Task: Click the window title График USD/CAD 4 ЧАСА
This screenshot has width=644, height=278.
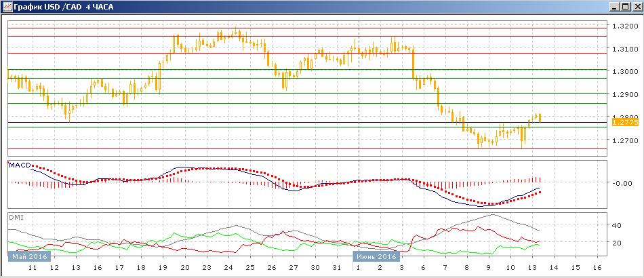Action: click(x=64, y=7)
